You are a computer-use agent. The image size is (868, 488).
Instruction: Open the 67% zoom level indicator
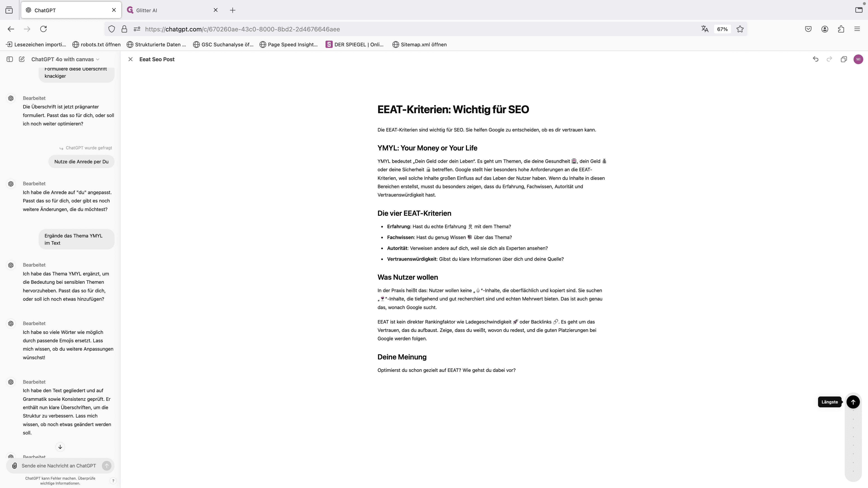(x=722, y=29)
